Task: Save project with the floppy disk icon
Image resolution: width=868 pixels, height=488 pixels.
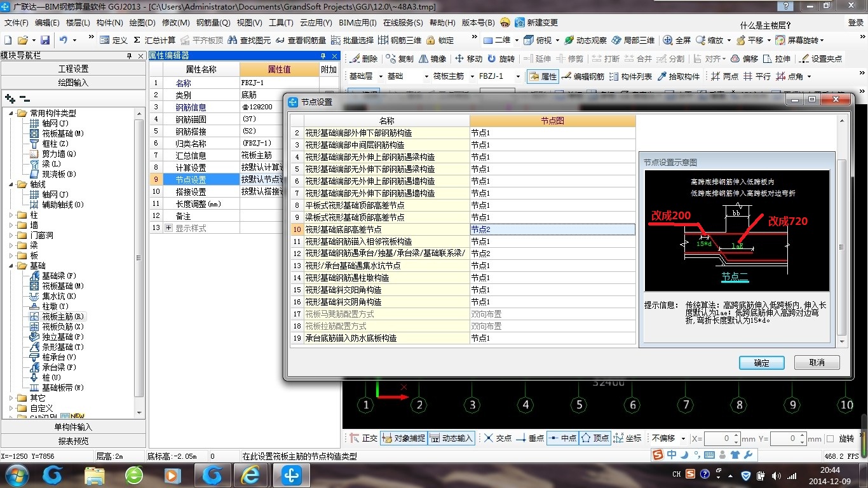Action: (x=45, y=40)
